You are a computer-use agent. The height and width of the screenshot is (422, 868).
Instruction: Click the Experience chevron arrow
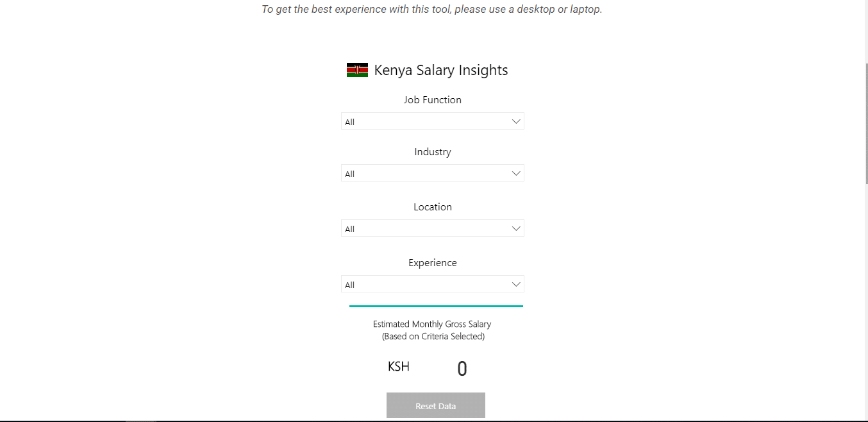tap(516, 284)
